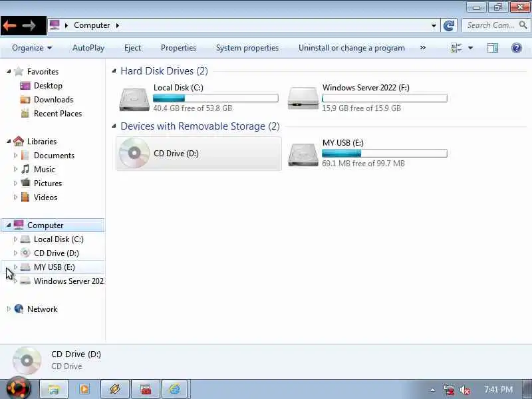Select the CD Drive (D:) disc icon

[134, 153]
